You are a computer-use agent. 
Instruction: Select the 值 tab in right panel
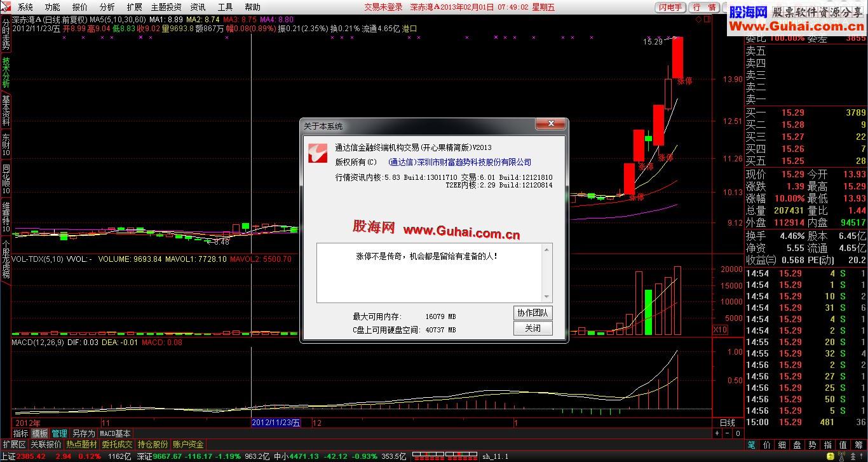pos(843,444)
